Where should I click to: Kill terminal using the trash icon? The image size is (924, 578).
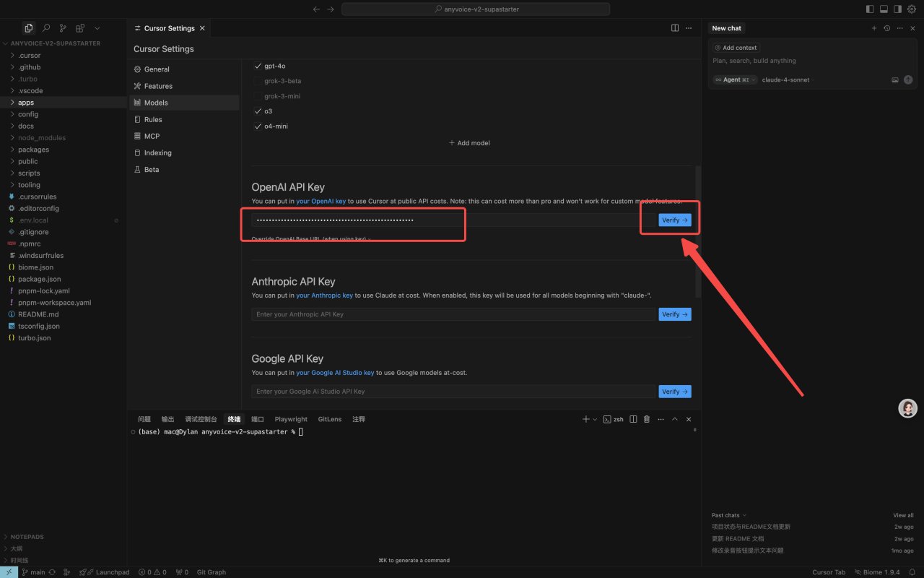(x=647, y=419)
